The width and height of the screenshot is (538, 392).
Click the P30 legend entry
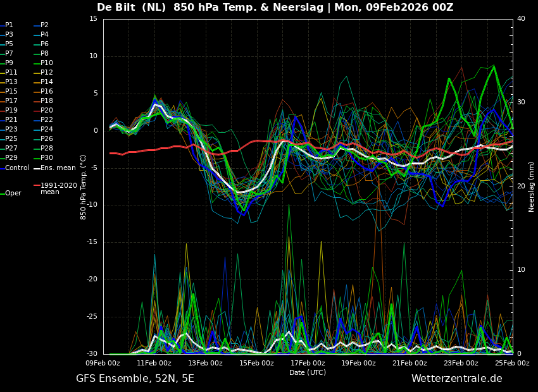47,158
